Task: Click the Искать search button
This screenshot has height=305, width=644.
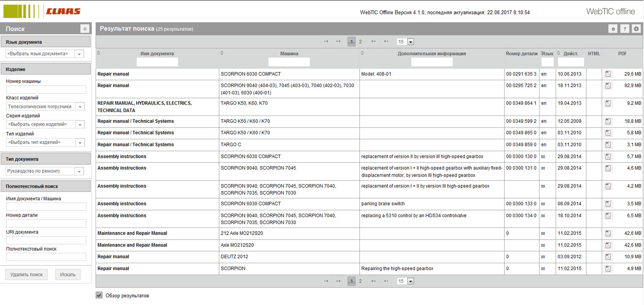Action: tap(68, 274)
